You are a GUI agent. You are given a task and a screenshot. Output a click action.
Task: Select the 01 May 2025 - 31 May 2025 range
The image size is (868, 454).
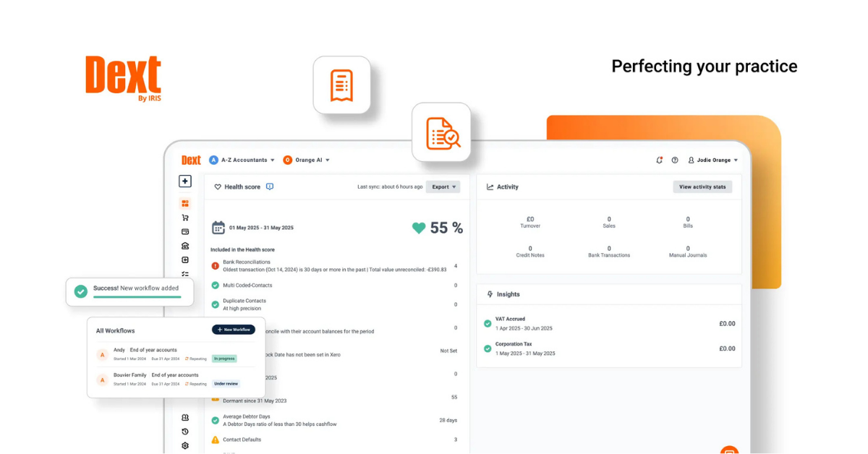(x=261, y=228)
